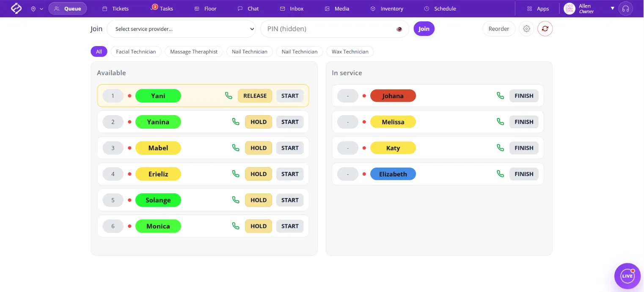Click queue position number 5
The width and height of the screenshot is (644, 292).
click(x=113, y=200)
